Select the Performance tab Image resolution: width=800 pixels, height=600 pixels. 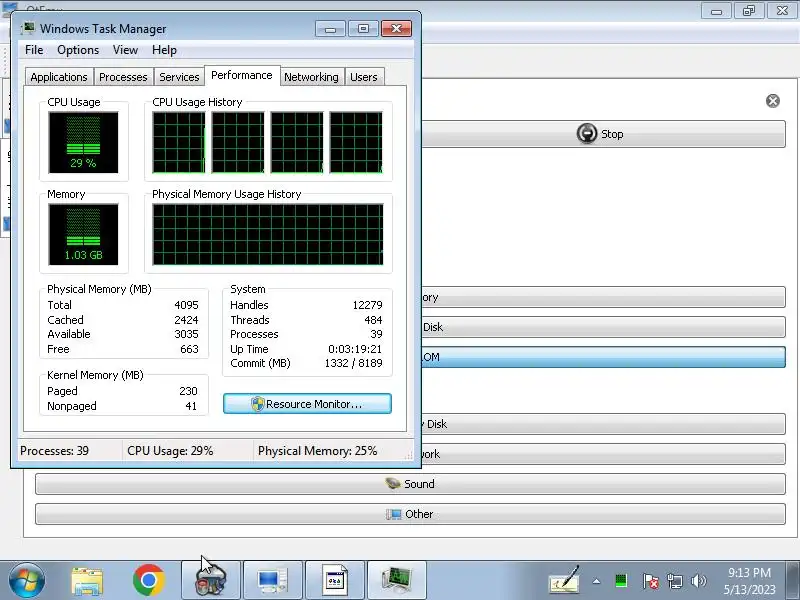242,76
